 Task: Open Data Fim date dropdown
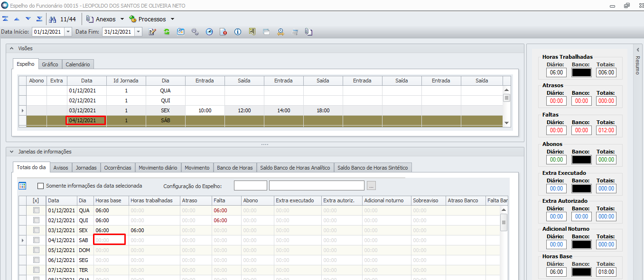(138, 32)
